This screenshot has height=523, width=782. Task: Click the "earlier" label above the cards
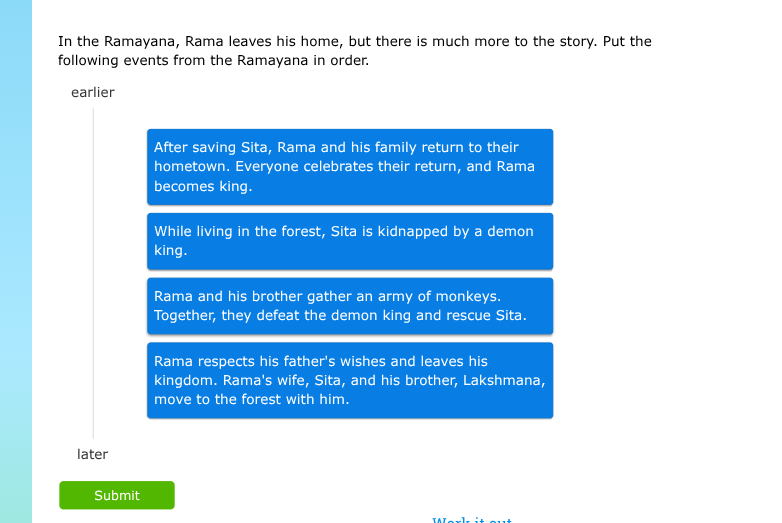click(93, 92)
